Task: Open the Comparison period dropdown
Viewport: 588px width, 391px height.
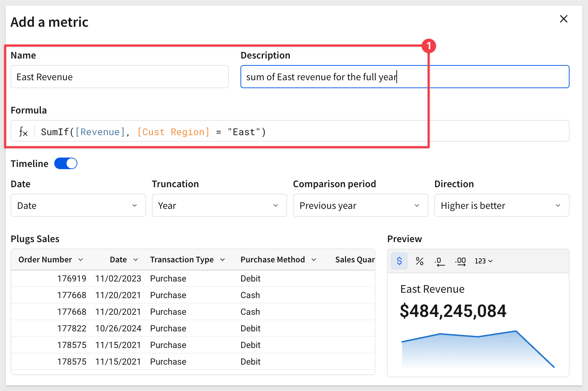Action: 361,205
